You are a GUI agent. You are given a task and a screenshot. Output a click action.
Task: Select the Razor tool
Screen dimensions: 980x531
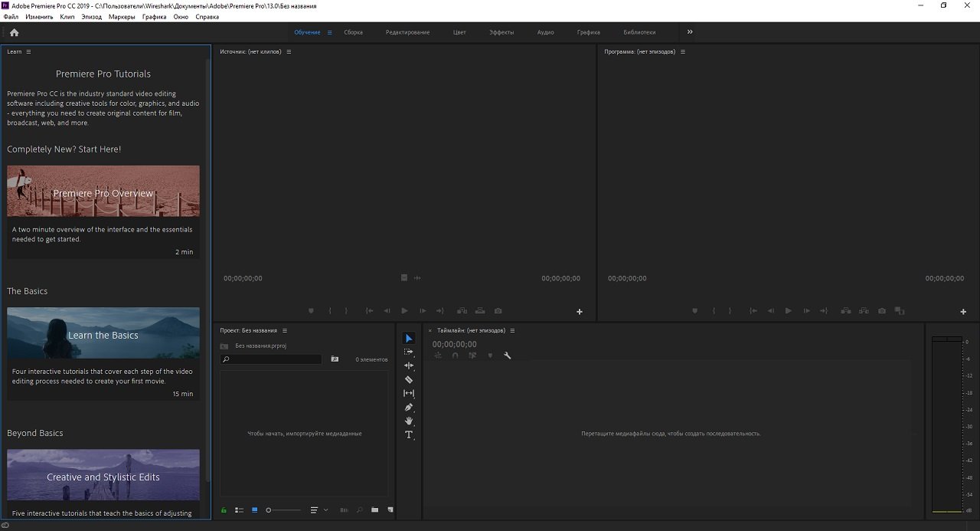click(x=409, y=379)
